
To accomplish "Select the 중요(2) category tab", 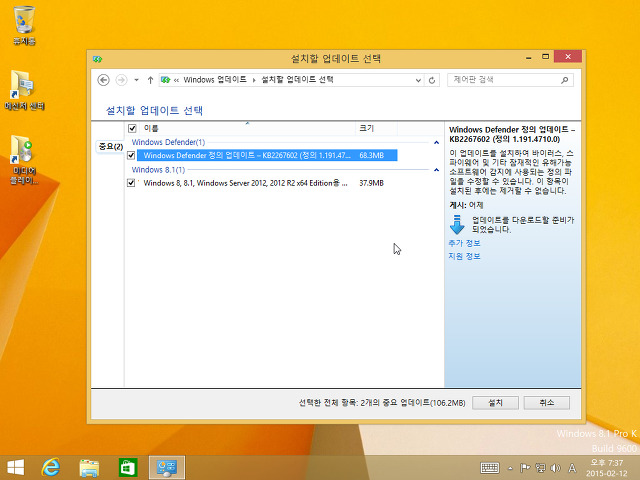I will [111, 146].
